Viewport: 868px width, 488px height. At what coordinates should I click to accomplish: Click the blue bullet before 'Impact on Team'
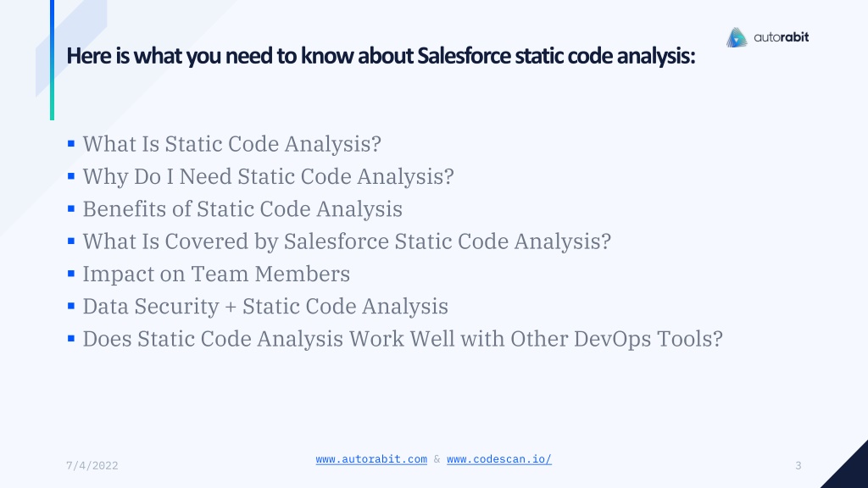pyautogui.click(x=71, y=274)
